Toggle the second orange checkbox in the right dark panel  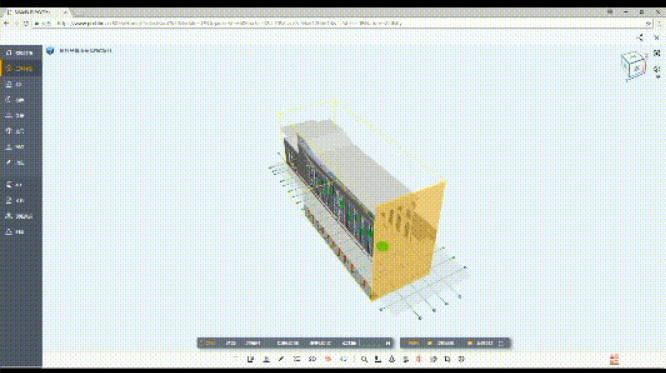click(470, 343)
